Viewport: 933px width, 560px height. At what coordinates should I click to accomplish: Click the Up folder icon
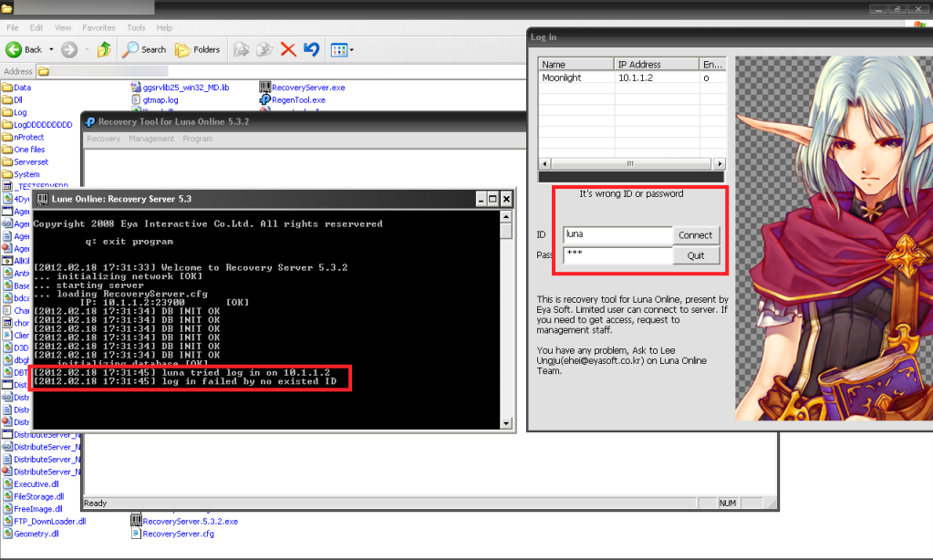[x=104, y=49]
